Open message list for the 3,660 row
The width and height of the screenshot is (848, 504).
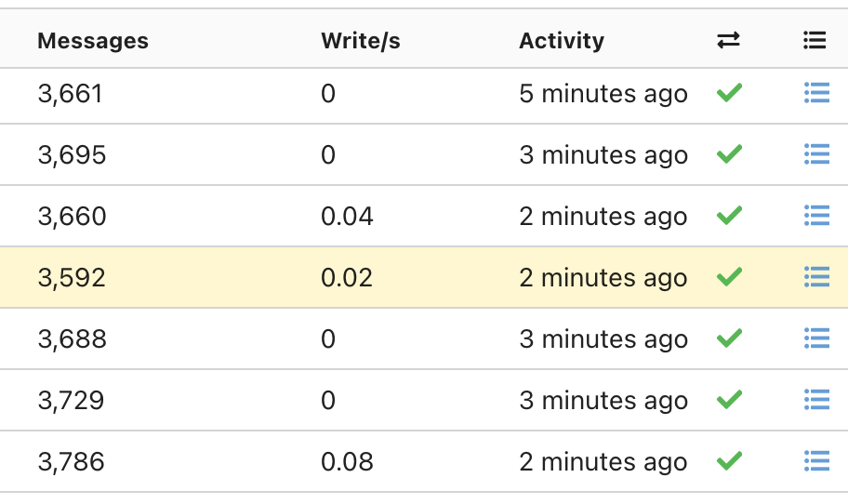pyautogui.click(x=815, y=216)
